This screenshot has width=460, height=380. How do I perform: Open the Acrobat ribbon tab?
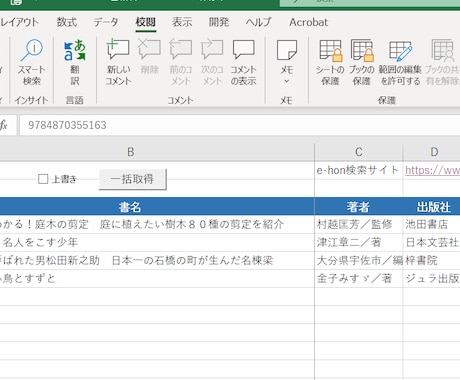click(308, 22)
